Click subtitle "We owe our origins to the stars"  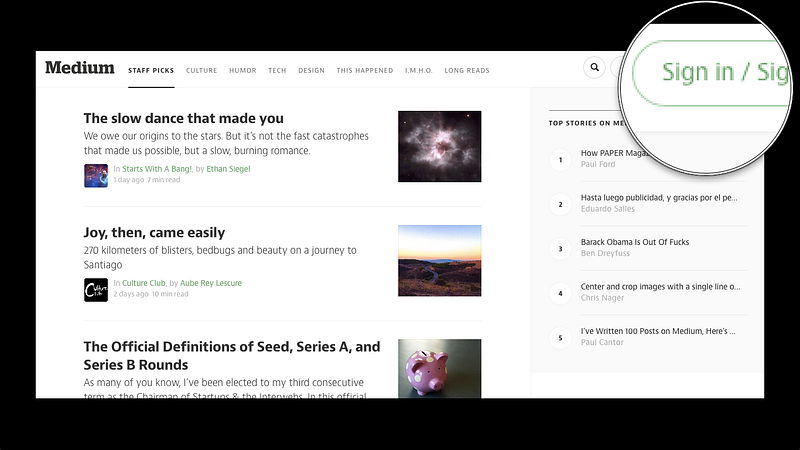click(x=226, y=143)
